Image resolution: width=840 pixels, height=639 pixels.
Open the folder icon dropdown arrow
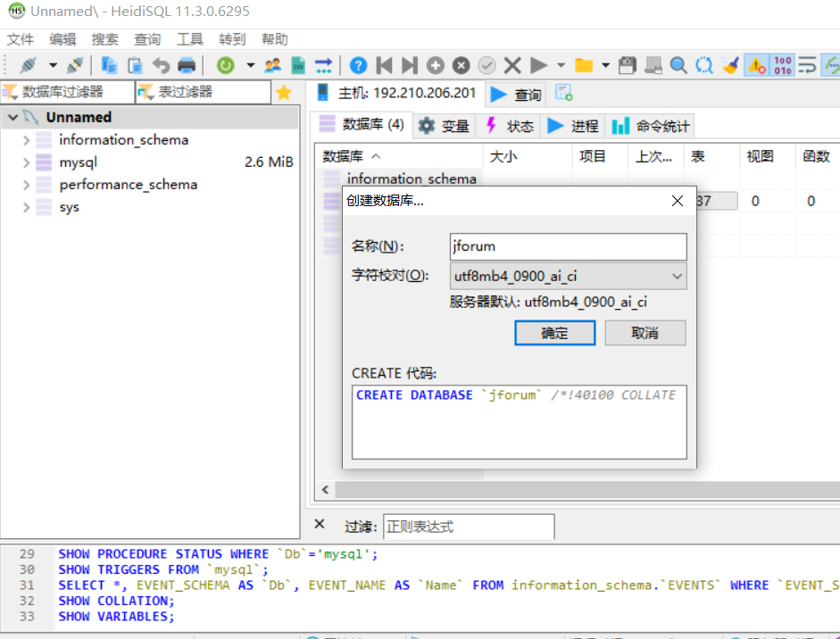(x=605, y=65)
